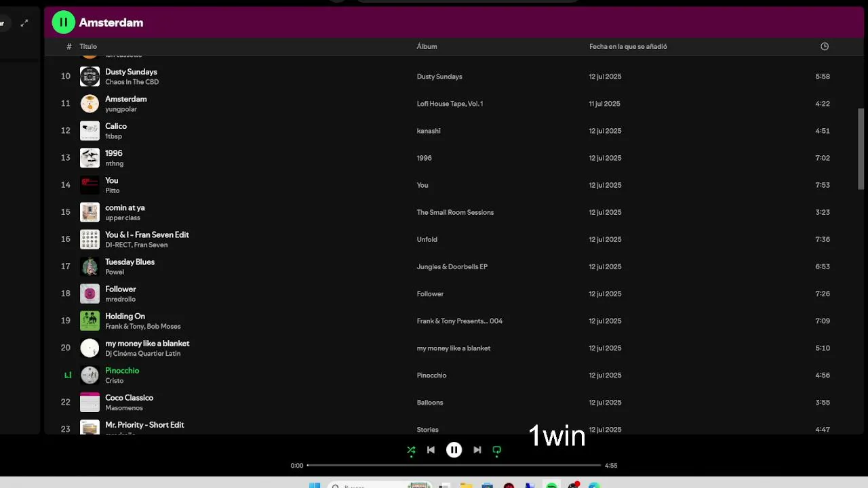Click the Pinocchio cover thumbnail
The image size is (868, 488).
point(90,375)
